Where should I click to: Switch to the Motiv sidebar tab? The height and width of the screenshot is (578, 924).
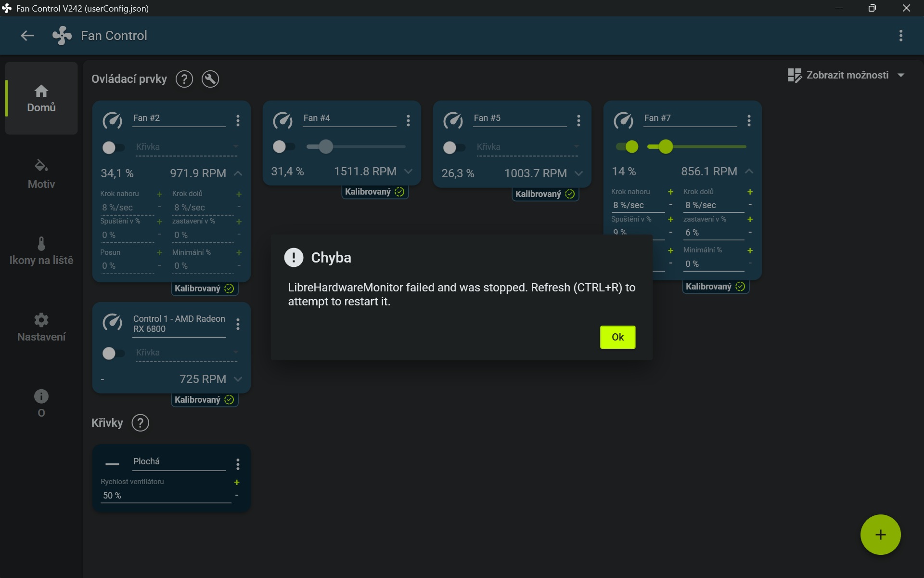click(41, 173)
